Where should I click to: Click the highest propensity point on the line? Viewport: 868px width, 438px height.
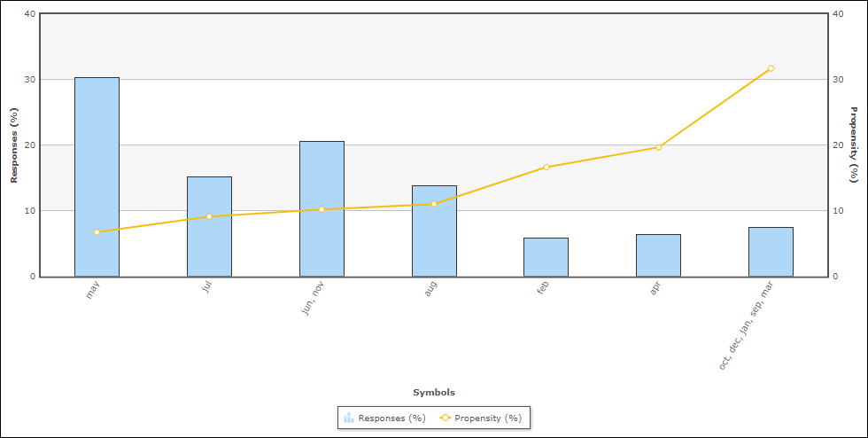(771, 68)
